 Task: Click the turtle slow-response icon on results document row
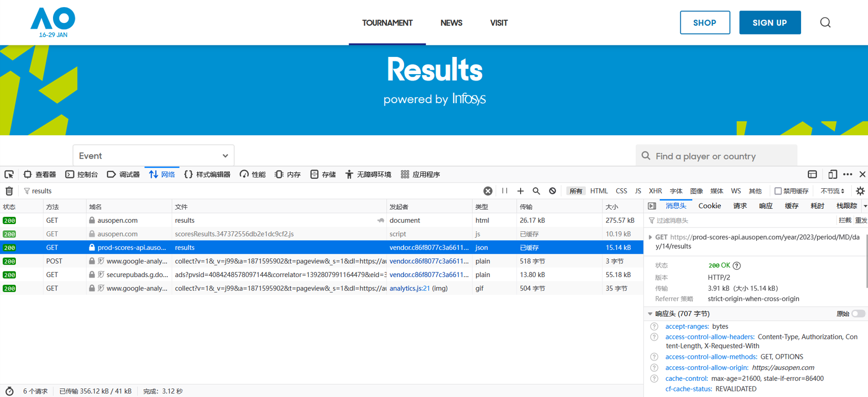[x=381, y=221]
